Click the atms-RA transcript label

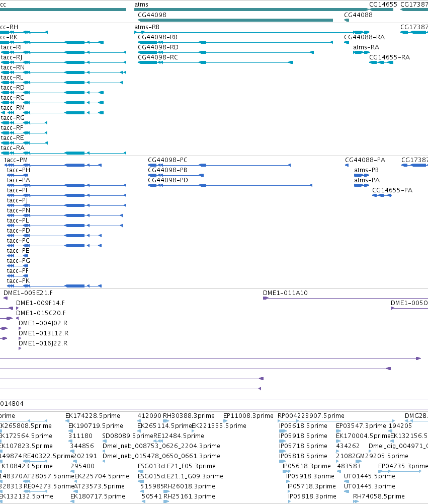click(366, 47)
